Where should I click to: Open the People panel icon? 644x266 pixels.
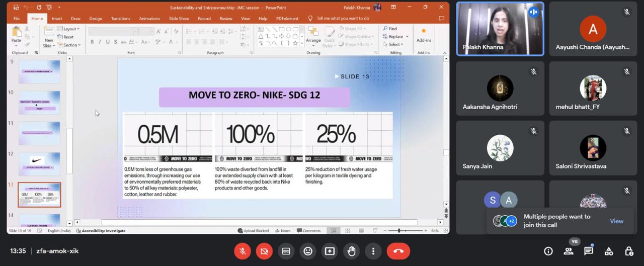tap(569, 251)
